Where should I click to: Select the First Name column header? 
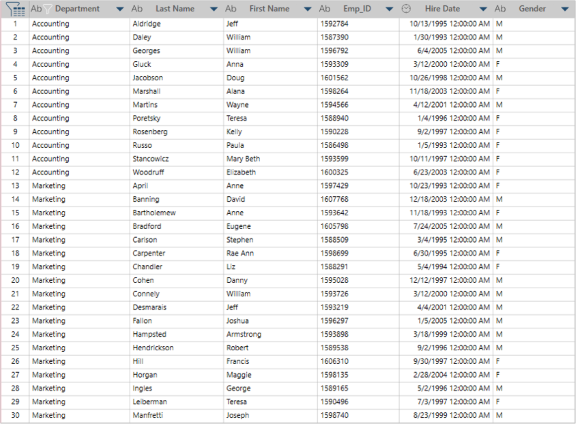(269, 8)
